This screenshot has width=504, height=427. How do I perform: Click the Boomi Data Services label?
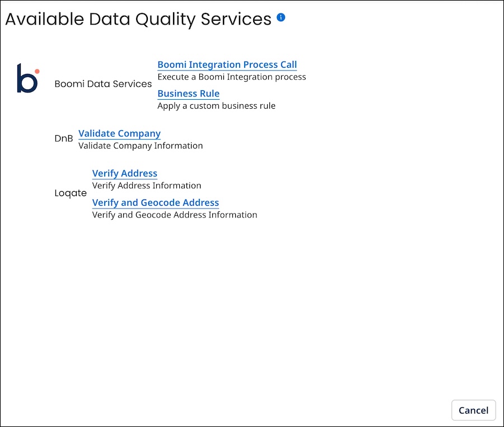point(102,83)
